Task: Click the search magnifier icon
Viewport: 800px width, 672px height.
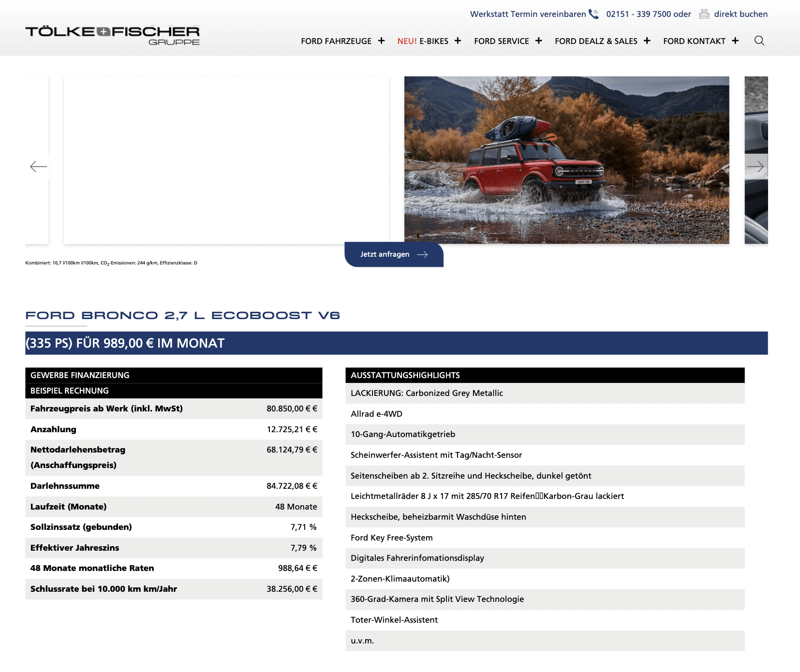Action: pyautogui.click(x=759, y=41)
